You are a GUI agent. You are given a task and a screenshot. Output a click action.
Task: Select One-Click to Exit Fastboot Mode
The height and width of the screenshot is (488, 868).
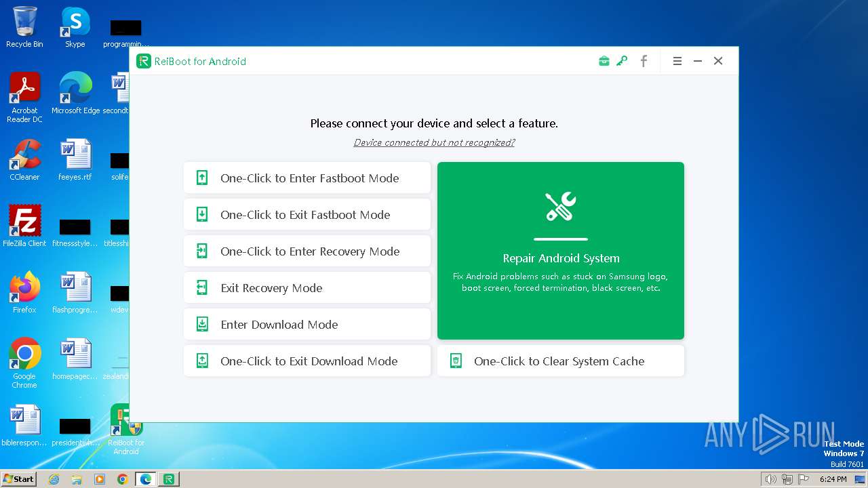pyautogui.click(x=307, y=214)
